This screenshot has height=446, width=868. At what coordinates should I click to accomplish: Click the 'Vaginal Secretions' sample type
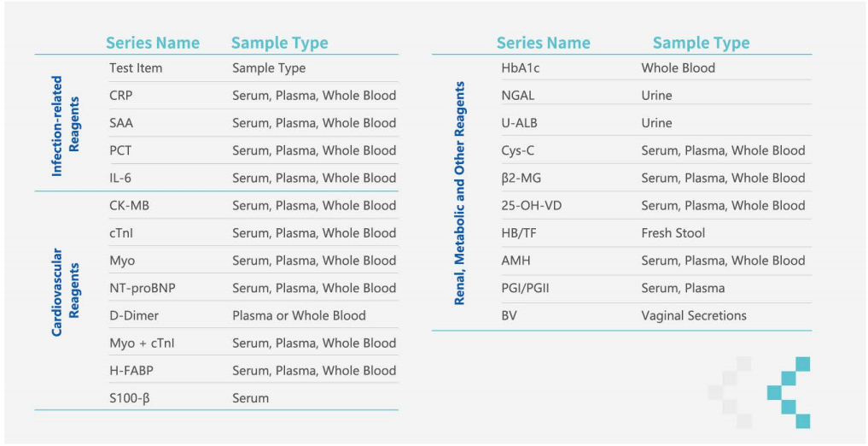pyautogui.click(x=694, y=315)
